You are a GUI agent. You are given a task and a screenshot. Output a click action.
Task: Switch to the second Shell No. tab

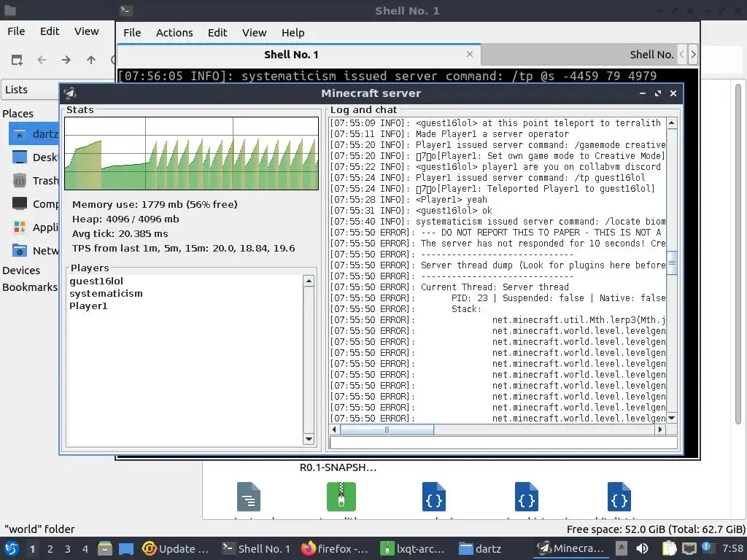578,55
